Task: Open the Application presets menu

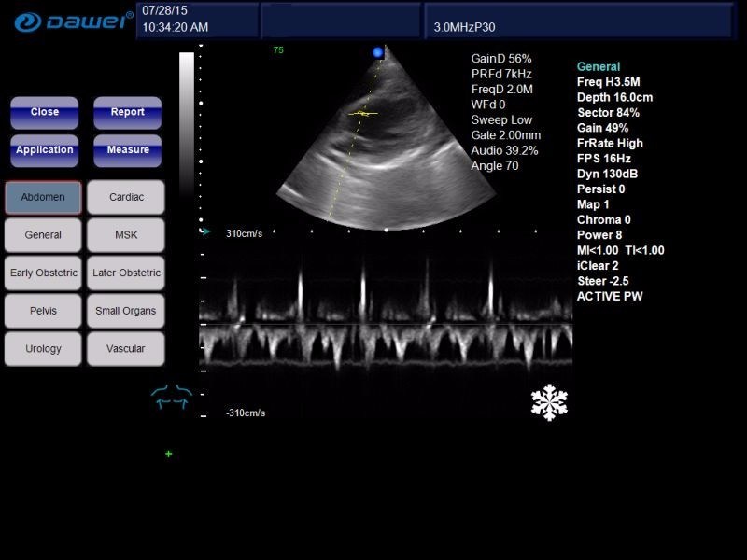Action: (44, 150)
